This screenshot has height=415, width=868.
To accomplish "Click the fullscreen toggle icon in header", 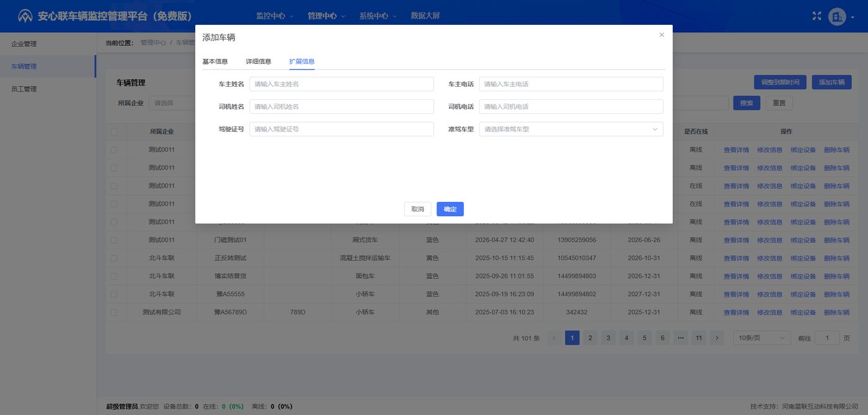I will pos(817,16).
